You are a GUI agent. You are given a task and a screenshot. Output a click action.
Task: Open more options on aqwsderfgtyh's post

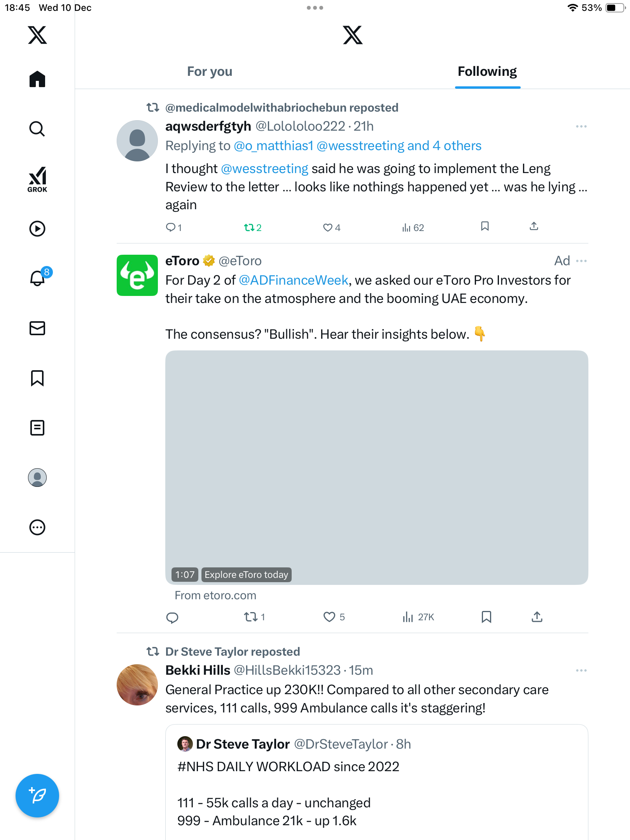click(581, 126)
